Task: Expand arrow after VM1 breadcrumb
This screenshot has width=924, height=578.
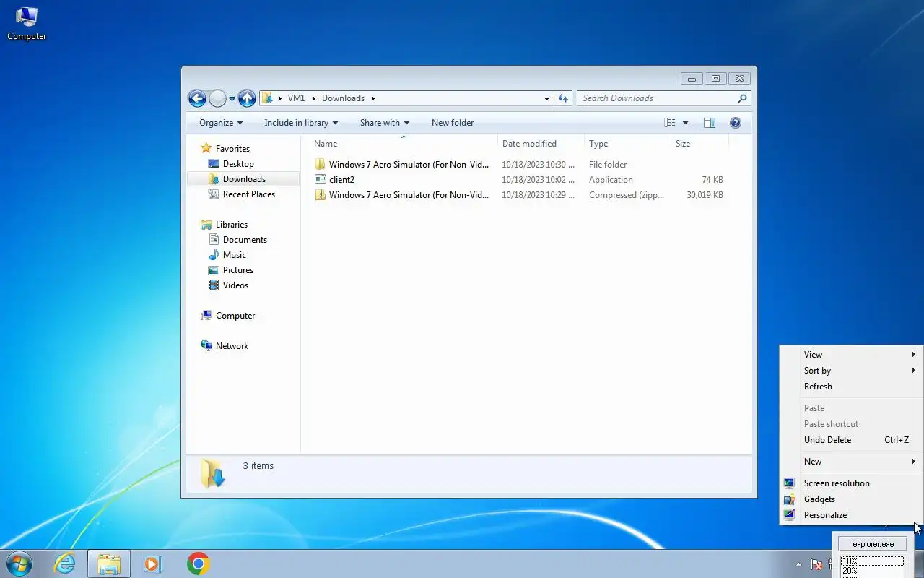Action: [313, 98]
